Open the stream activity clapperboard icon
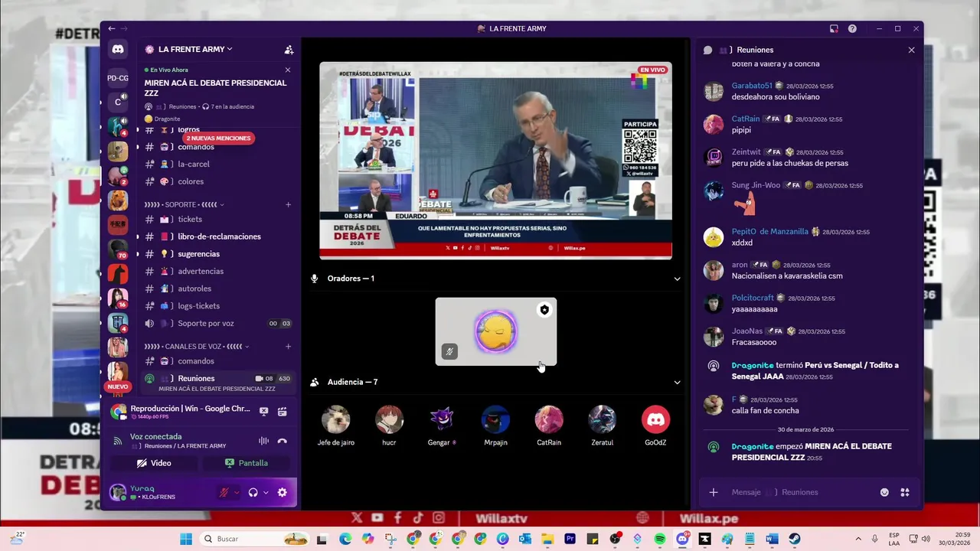The image size is (980, 551). (x=283, y=411)
